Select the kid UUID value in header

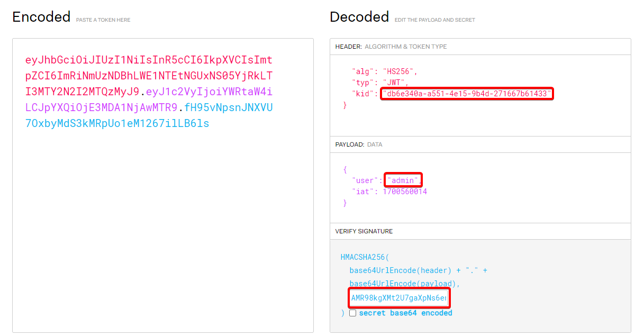coord(467,94)
